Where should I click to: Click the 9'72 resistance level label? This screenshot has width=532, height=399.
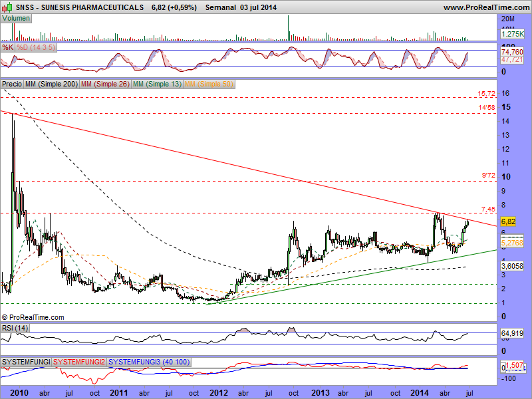[489, 176]
